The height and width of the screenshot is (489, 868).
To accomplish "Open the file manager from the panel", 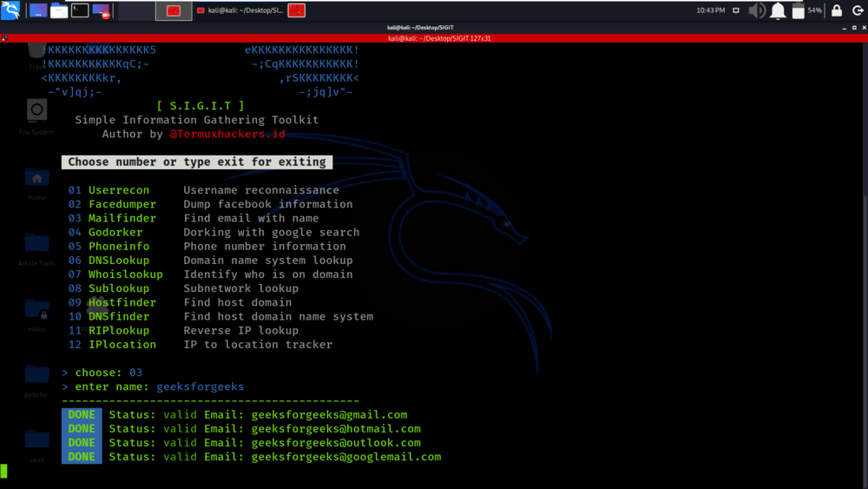I will pyautogui.click(x=59, y=10).
